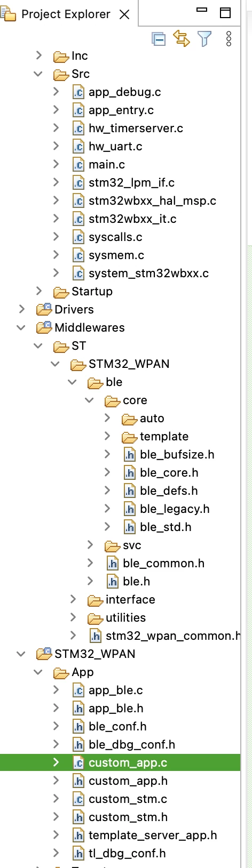Click the Drivers linked folder icon
Viewport: 252px width, 868px height.
click(x=44, y=310)
